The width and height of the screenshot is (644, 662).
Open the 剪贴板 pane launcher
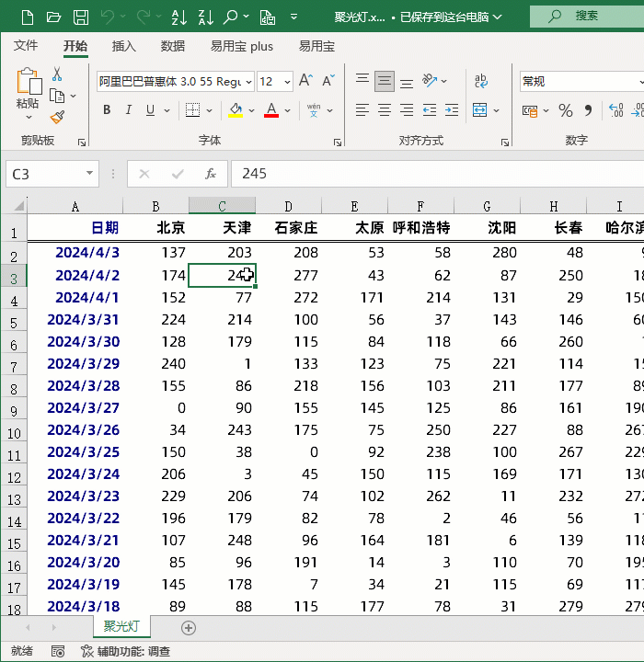pos(82,143)
